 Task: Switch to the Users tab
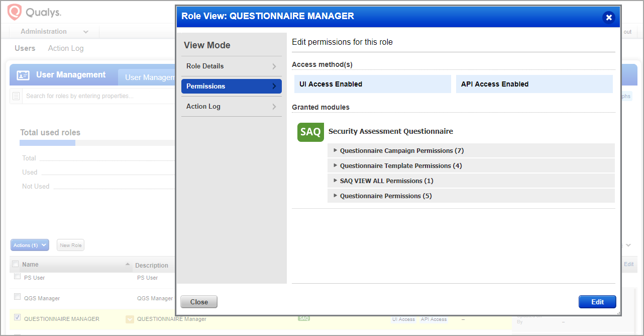point(25,48)
